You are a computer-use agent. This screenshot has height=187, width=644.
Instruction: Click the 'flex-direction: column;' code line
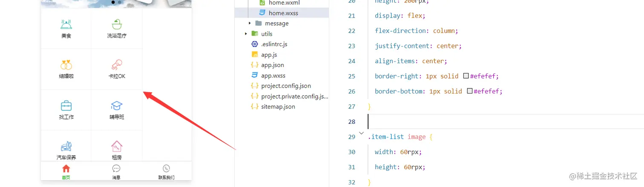tap(416, 31)
